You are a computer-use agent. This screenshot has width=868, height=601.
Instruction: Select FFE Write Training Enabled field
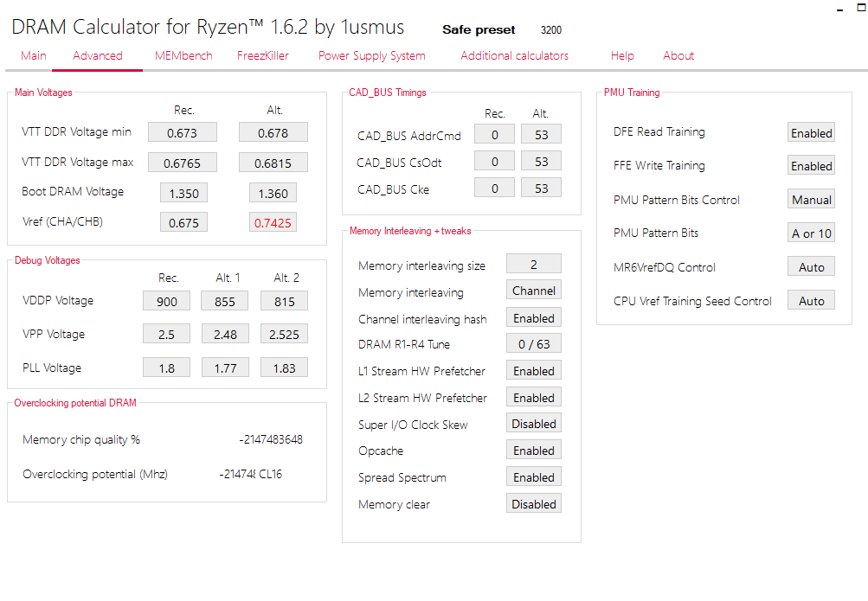tap(811, 165)
